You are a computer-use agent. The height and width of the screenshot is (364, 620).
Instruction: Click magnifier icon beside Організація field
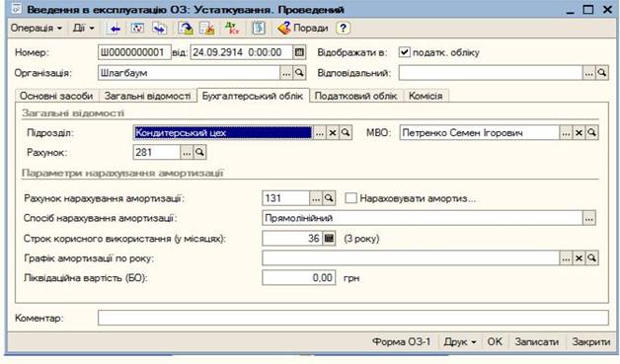300,73
